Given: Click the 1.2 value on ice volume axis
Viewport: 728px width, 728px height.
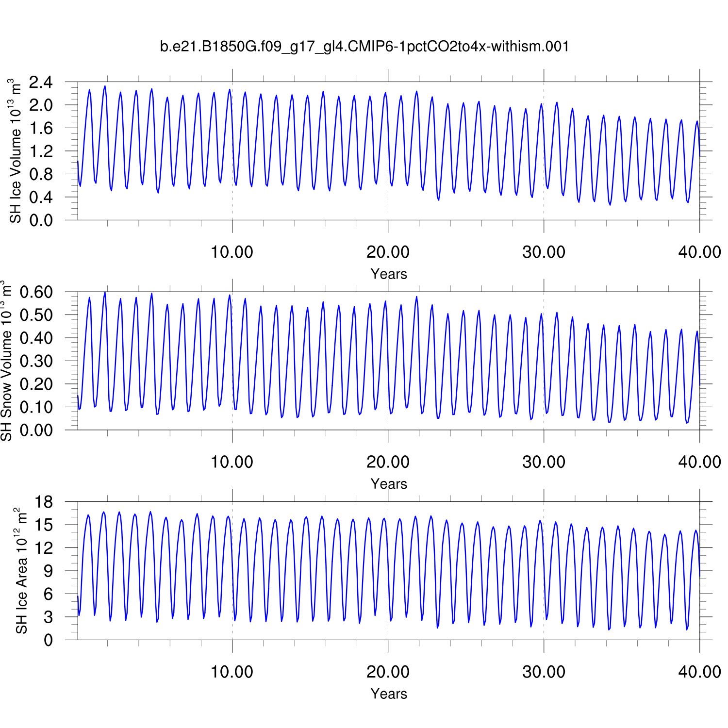Looking at the screenshot, I should [x=41, y=151].
